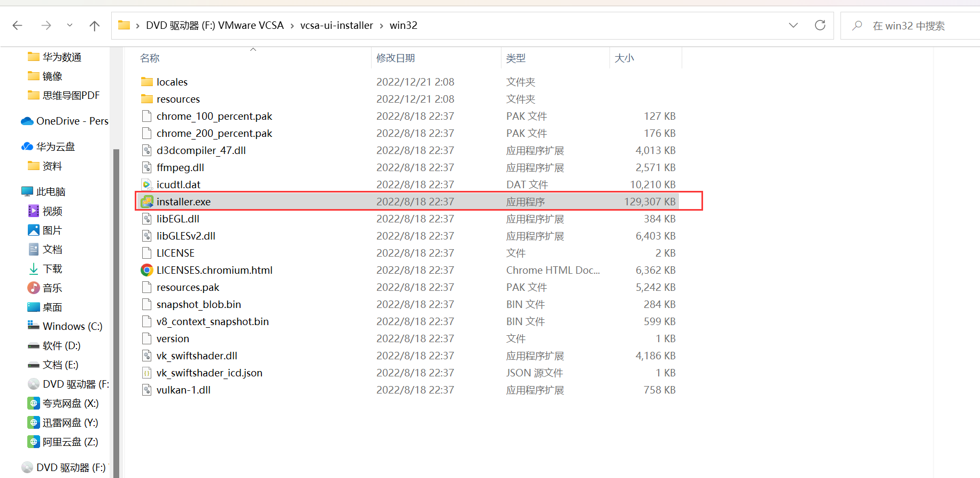Open 资料 folder in sidebar
The width and height of the screenshot is (980, 478).
pos(52,166)
